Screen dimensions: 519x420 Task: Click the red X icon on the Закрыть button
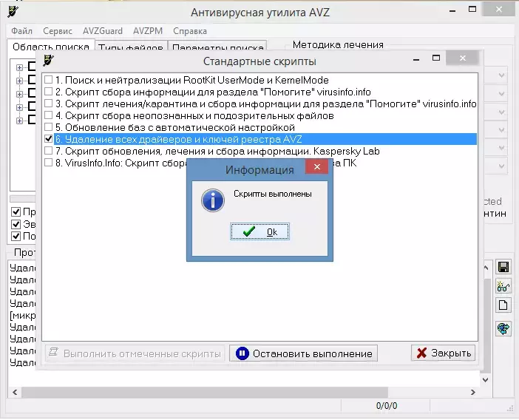[x=421, y=353]
